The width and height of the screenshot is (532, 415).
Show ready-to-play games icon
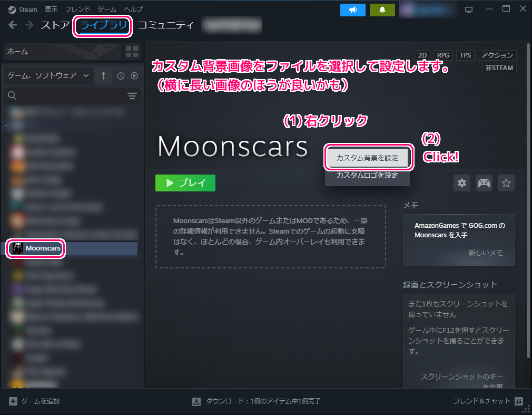pos(134,76)
